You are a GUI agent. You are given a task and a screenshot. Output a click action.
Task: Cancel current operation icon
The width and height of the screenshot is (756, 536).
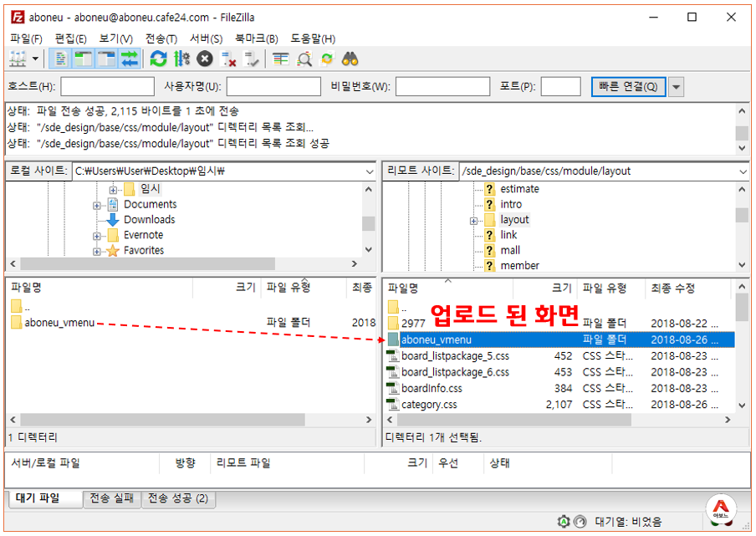tap(205, 59)
